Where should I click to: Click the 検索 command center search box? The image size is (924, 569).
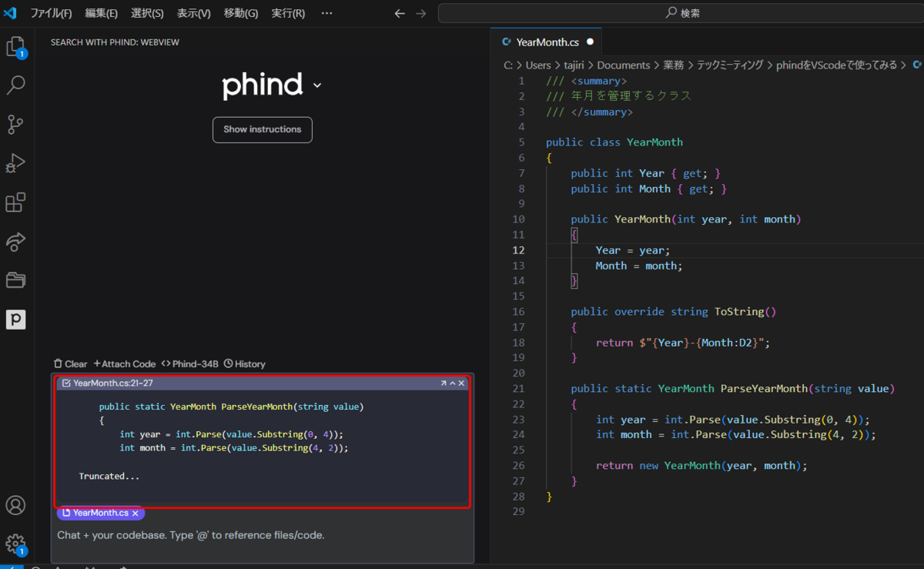click(681, 13)
